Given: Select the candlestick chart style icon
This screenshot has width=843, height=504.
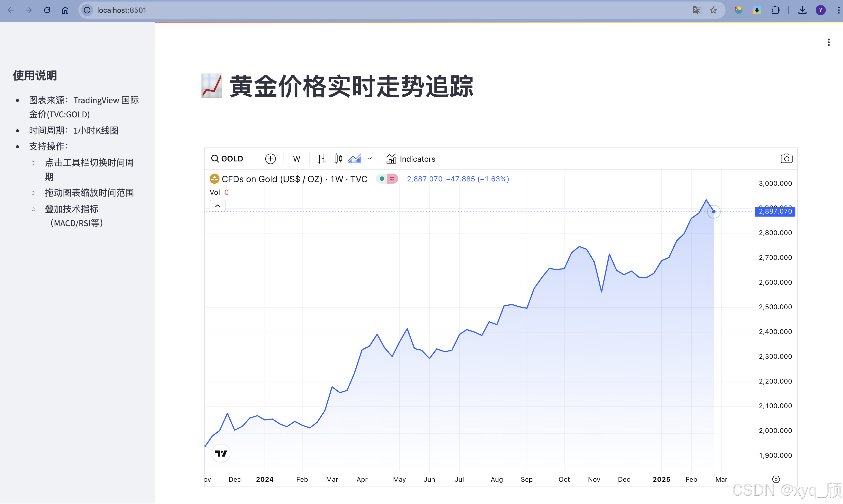Looking at the screenshot, I should 338,159.
